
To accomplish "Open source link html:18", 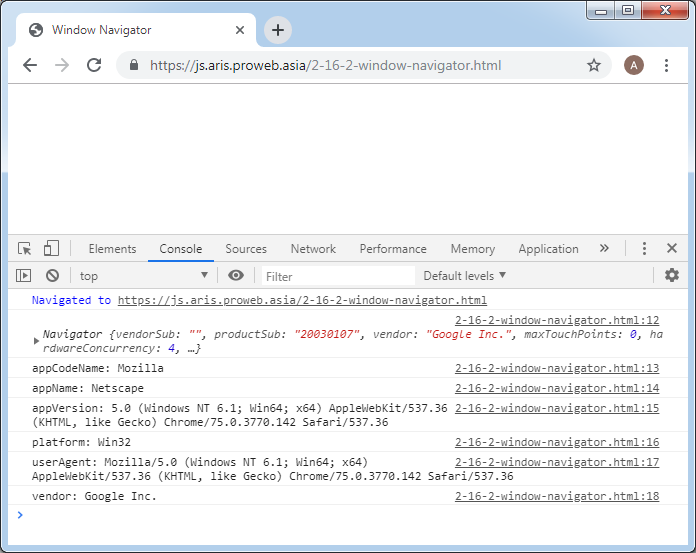I will (557, 496).
